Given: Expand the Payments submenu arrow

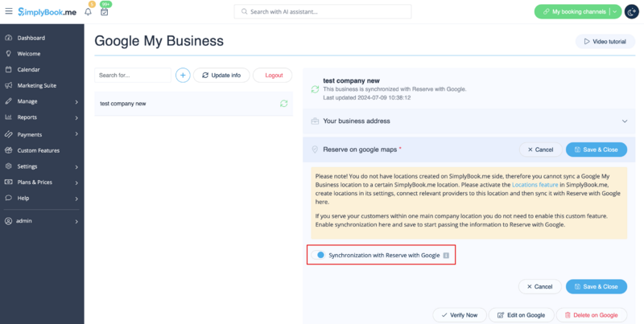Looking at the screenshot, I should [76, 134].
